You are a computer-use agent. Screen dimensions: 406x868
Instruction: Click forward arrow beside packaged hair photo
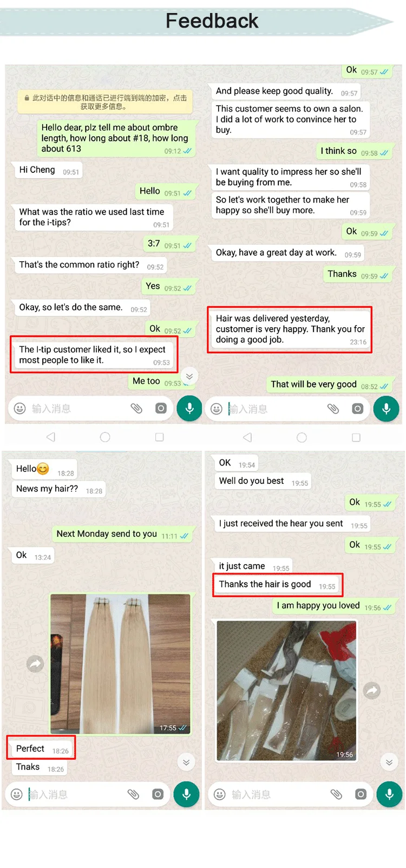pyautogui.click(x=372, y=690)
